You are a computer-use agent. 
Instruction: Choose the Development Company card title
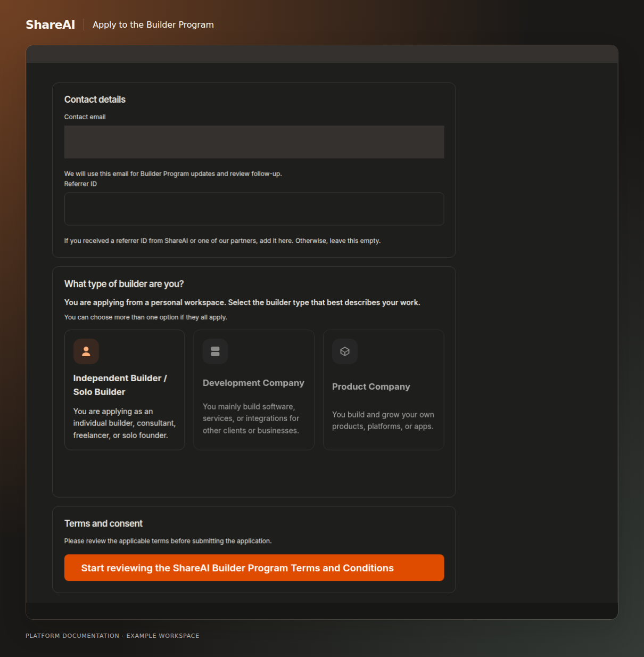click(x=253, y=383)
